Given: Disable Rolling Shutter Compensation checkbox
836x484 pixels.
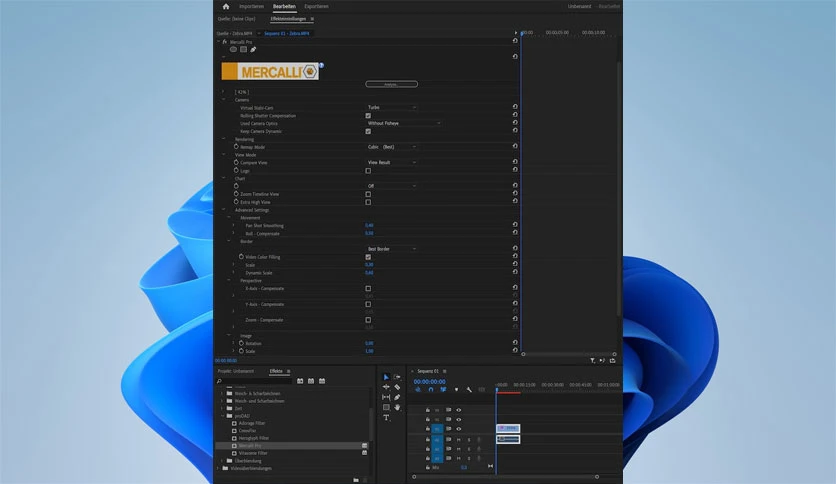Looking at the screenshot, I should (x=368, y=115).
